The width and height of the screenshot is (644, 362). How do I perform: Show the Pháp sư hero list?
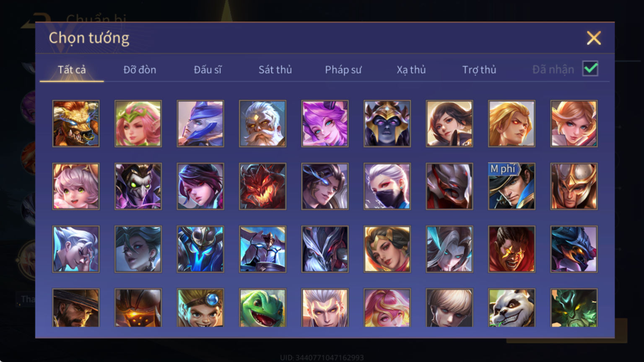pos(343,70)
